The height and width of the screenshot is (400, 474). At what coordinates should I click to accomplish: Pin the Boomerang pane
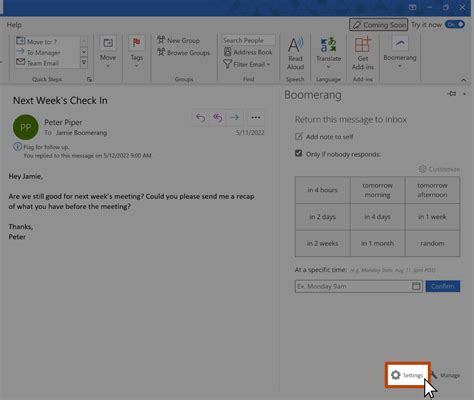click(451, 94)
